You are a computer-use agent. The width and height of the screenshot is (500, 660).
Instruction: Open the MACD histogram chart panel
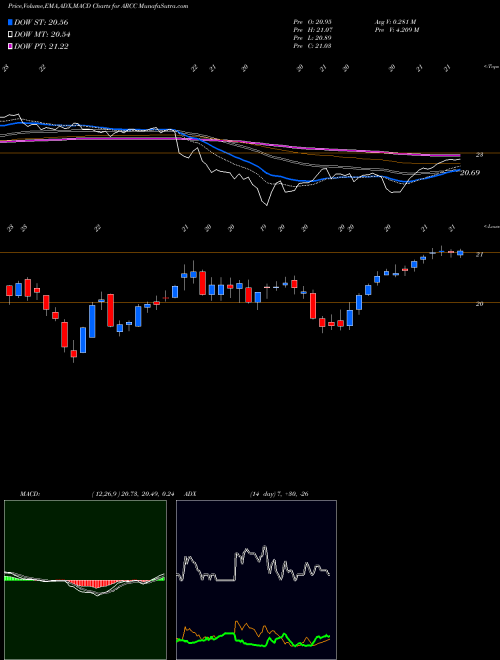pos(85,580)
